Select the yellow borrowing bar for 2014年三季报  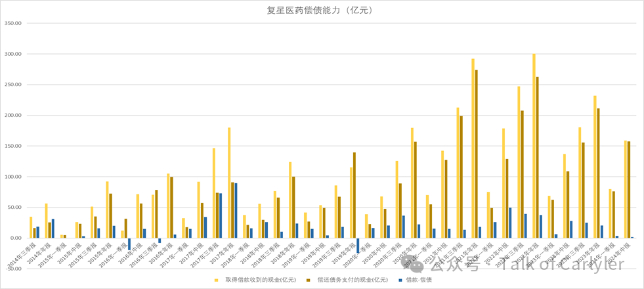click(x=31, y=227)
